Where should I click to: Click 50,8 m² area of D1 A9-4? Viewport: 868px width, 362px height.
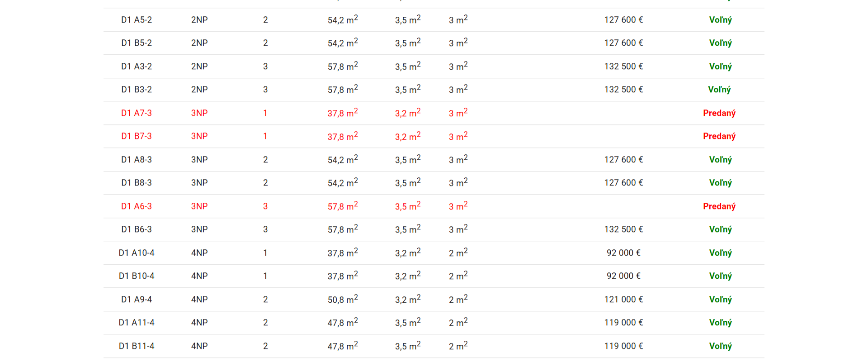(x=343, y=299)
